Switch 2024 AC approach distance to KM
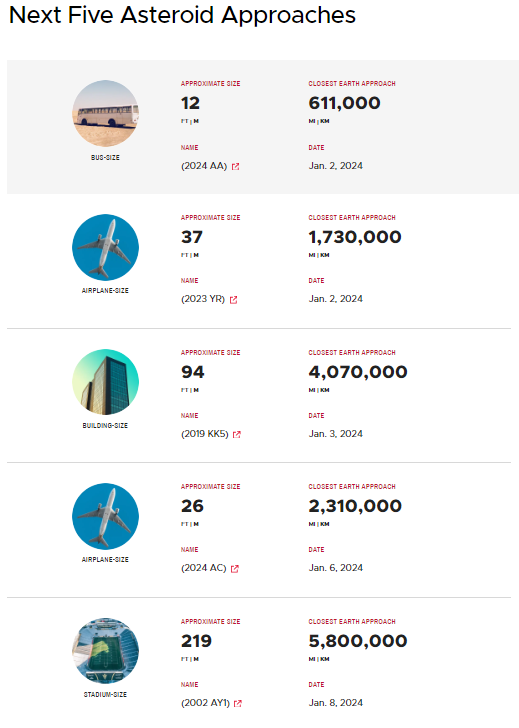 (x=325, y=524)
